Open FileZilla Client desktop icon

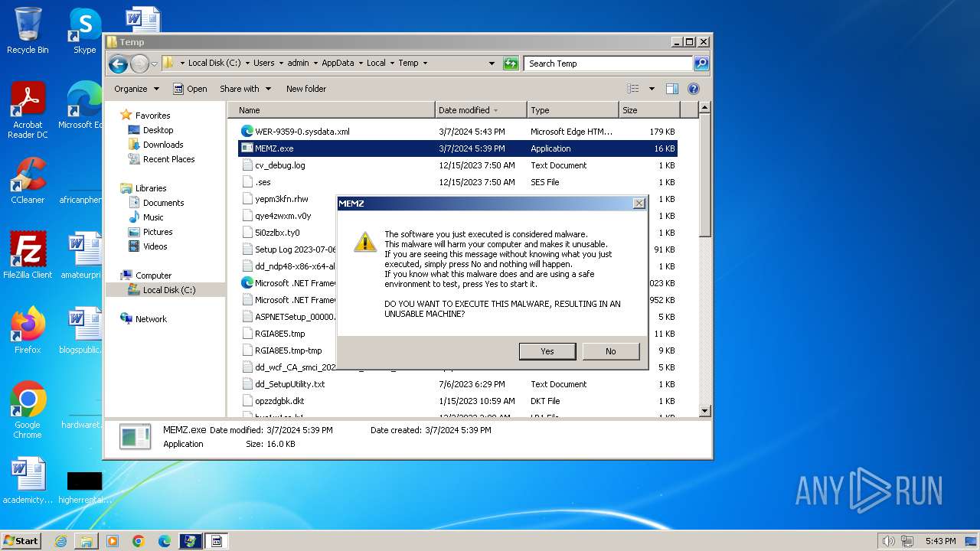[x=28, y=255]
